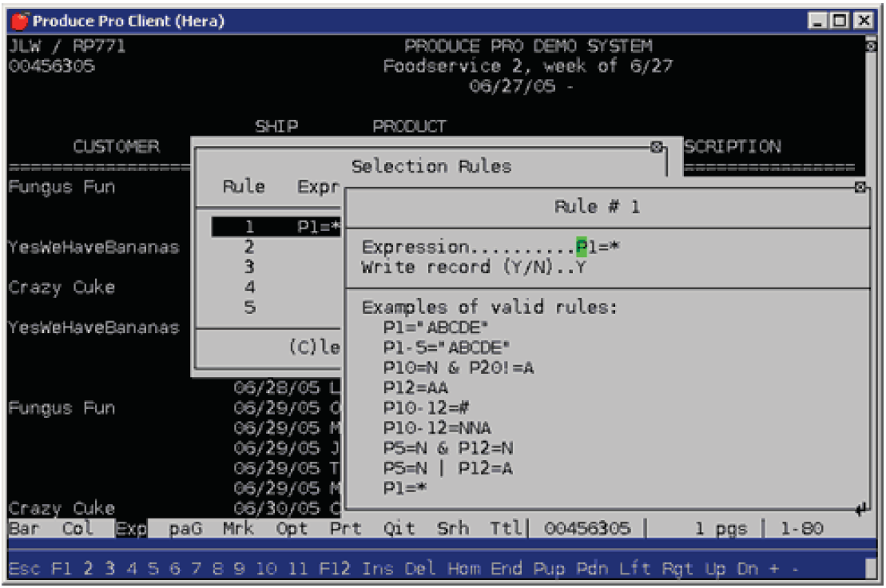
Task: Choose the Ttl command
Action: [505, 529]
